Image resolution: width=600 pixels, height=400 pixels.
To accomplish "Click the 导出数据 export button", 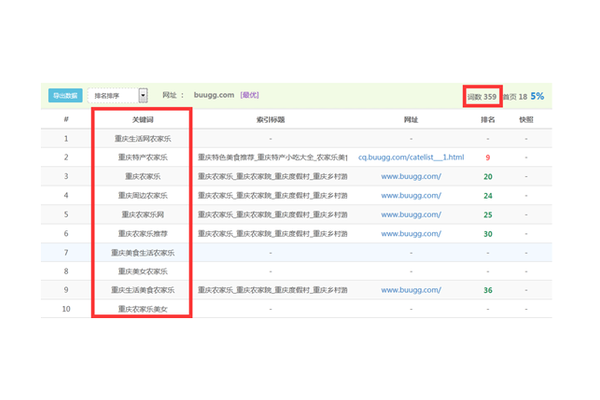I will (65, 95).
